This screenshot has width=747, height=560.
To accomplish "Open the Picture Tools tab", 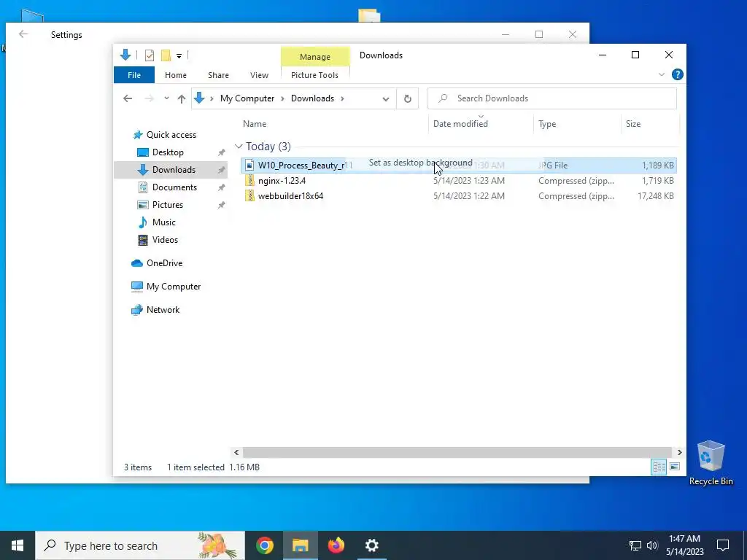I will click(x=314, y=75).
